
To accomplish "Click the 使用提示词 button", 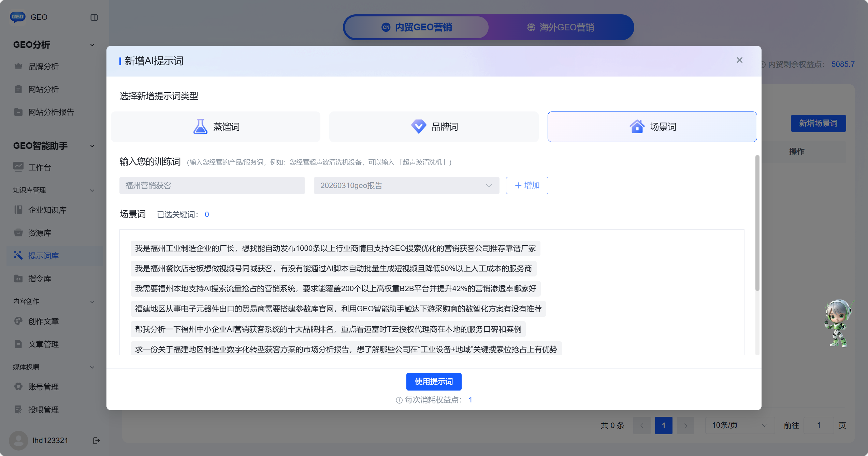I will pos(434,382).
